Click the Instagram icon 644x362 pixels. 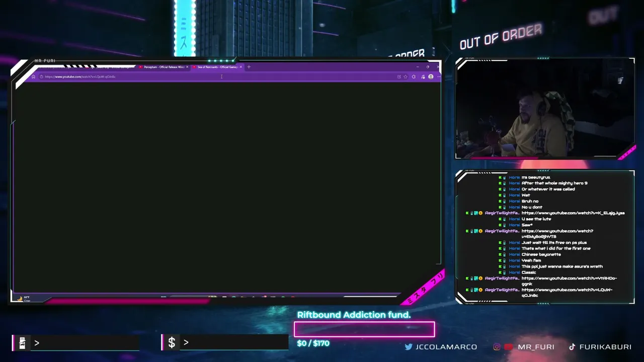[x=497, y=347]
